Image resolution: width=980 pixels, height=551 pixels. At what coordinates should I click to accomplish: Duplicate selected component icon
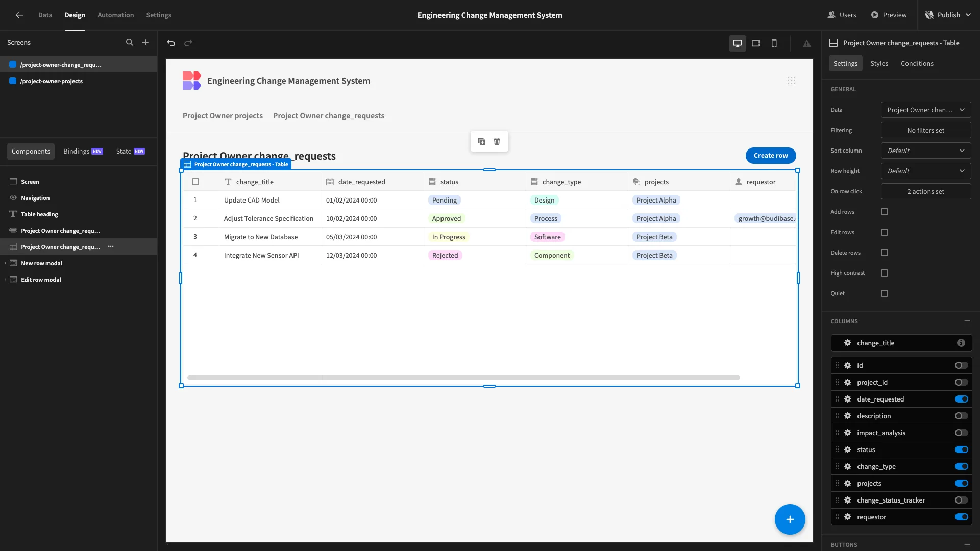[482, 141]
